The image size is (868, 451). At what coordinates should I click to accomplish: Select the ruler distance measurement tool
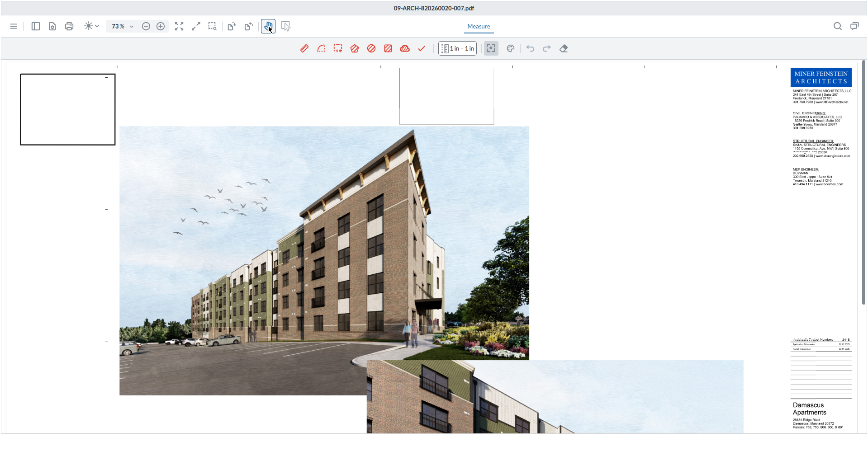click(x=304, y=48)
